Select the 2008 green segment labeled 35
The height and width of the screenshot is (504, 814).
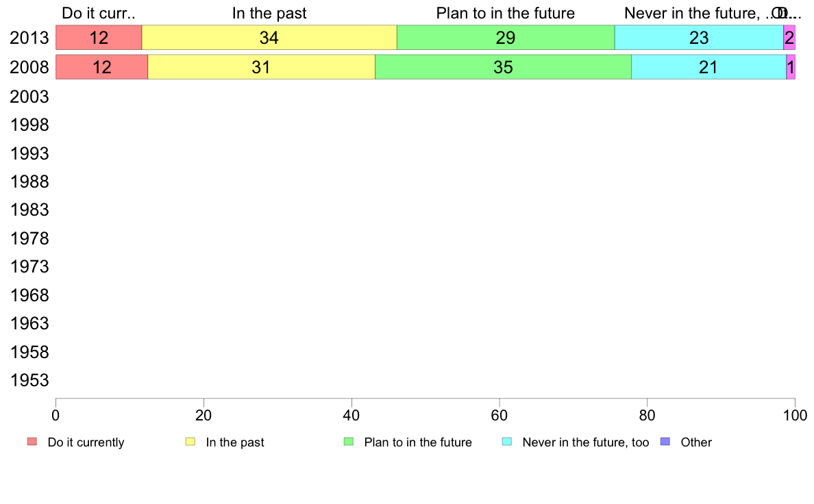point(503,67)
